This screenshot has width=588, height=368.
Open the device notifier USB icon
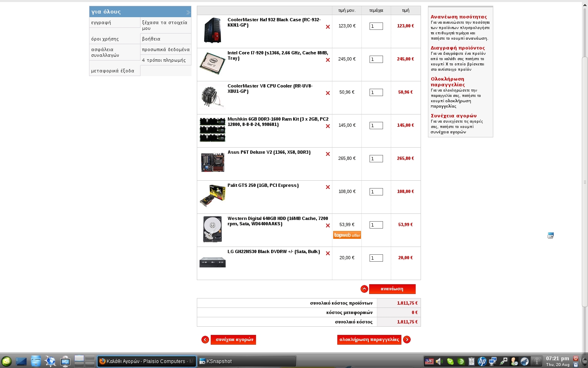point(65,361)
